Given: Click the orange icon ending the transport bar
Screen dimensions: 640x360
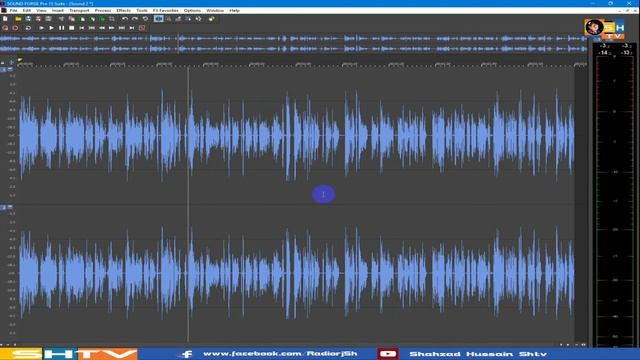Looking at the screenshot, I should point(142,28).
